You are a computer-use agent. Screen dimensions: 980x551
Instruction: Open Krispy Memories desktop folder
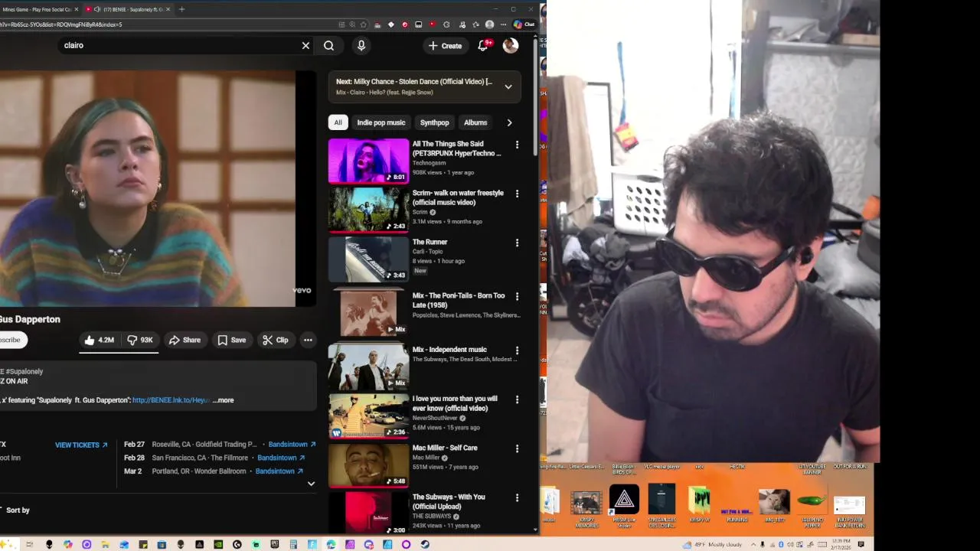point(586,508)
